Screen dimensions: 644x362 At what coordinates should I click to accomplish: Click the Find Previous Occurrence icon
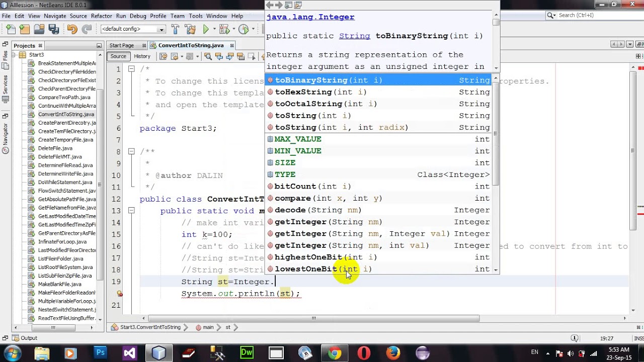(x=219, y=56)
